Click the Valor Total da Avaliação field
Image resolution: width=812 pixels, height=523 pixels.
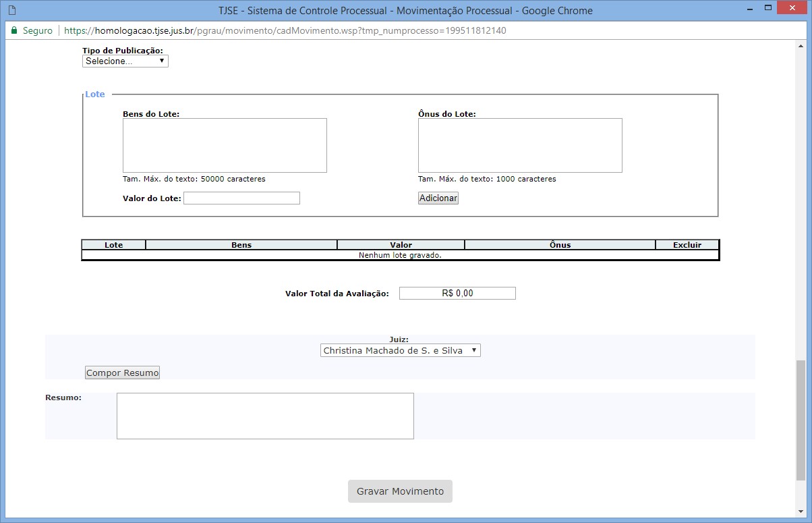(x=457, y=294)
